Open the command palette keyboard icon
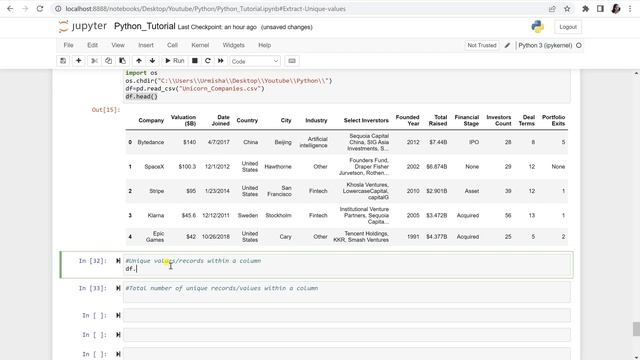The image size is (640, 360). tap(292, 61)
